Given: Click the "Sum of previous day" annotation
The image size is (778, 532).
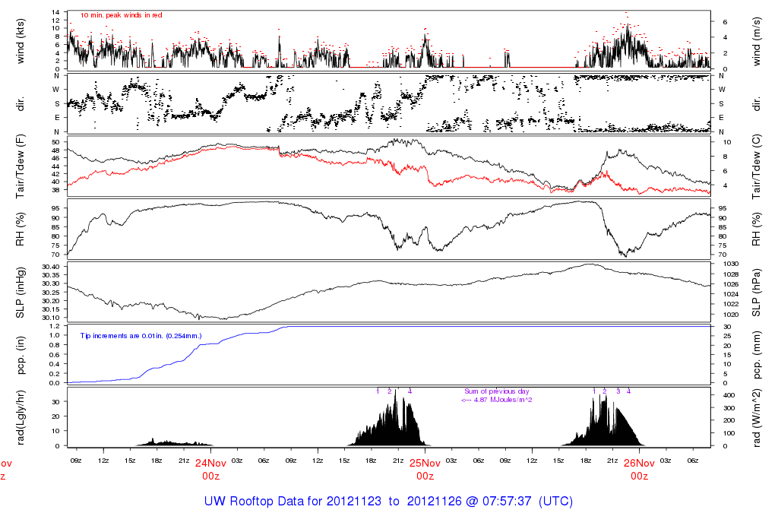Looking at the screenshot, I should coord(497,391).
